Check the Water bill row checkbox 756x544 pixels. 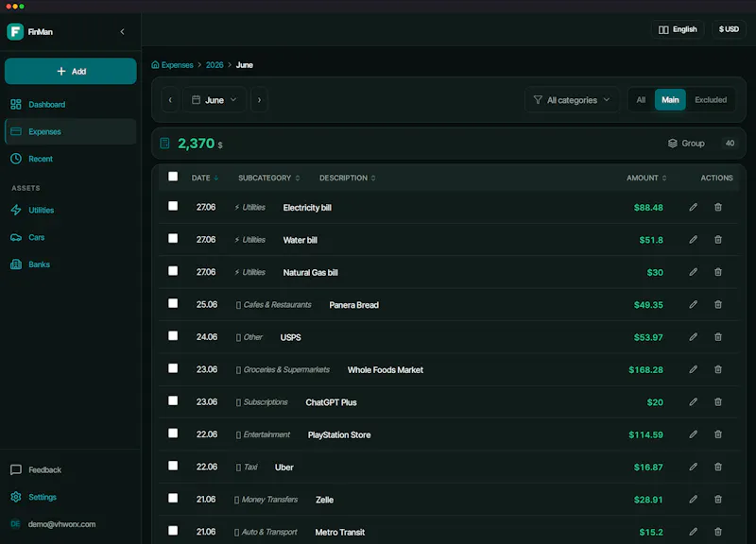(173, 239)
